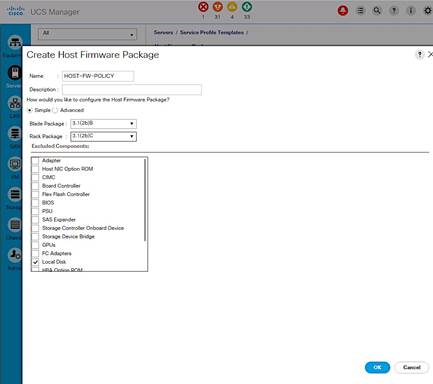Open the Rack Package dropdown
This screenshot has height=384, width=433.
pyautogui.click(x=103, y=136)
